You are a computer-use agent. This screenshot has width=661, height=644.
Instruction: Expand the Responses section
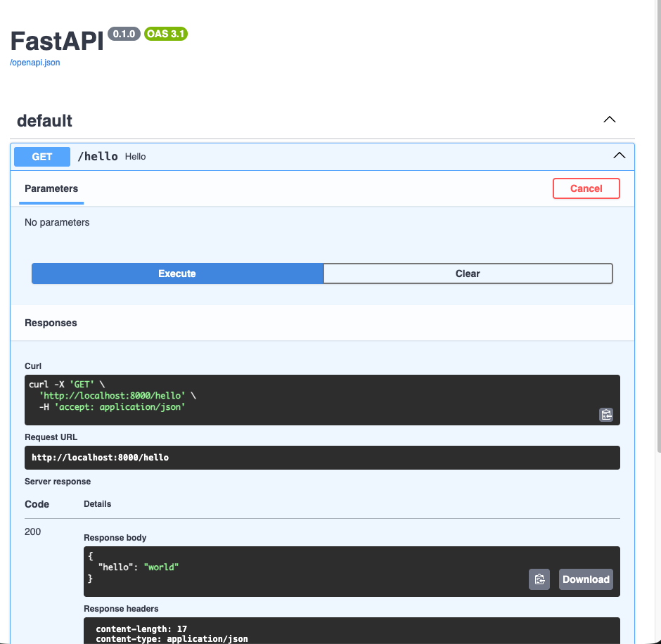tap(51, 323)
